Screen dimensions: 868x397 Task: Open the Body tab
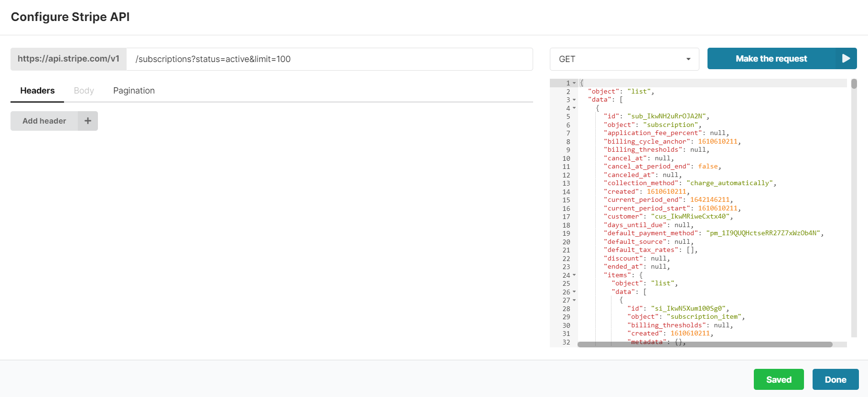[x=84, y=91]
